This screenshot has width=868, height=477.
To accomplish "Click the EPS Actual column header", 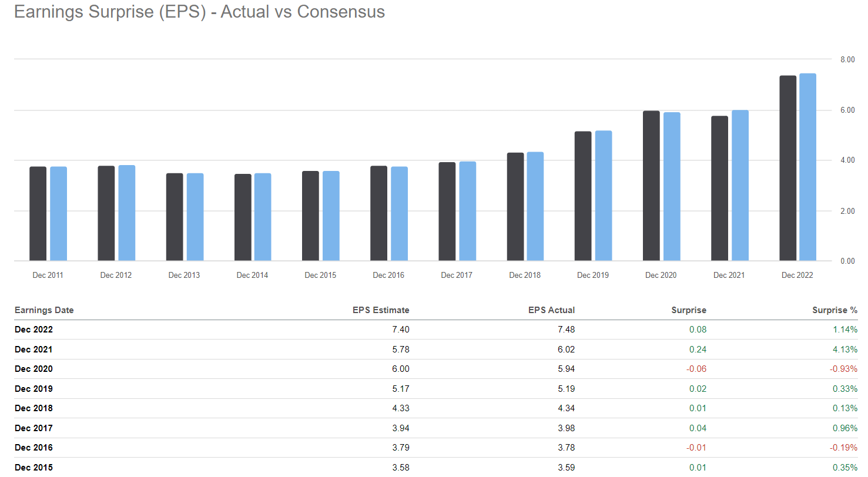I will tap(551, 310).
